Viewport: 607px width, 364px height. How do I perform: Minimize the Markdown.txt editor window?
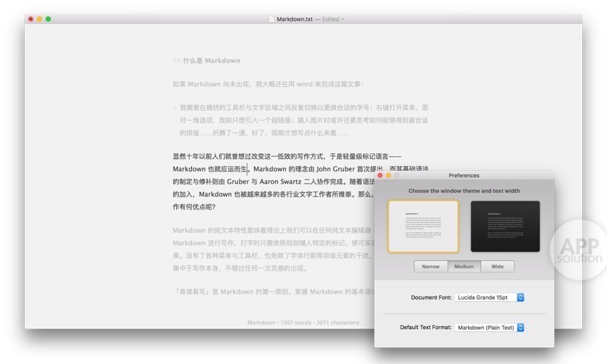click(x=39, y=19)
